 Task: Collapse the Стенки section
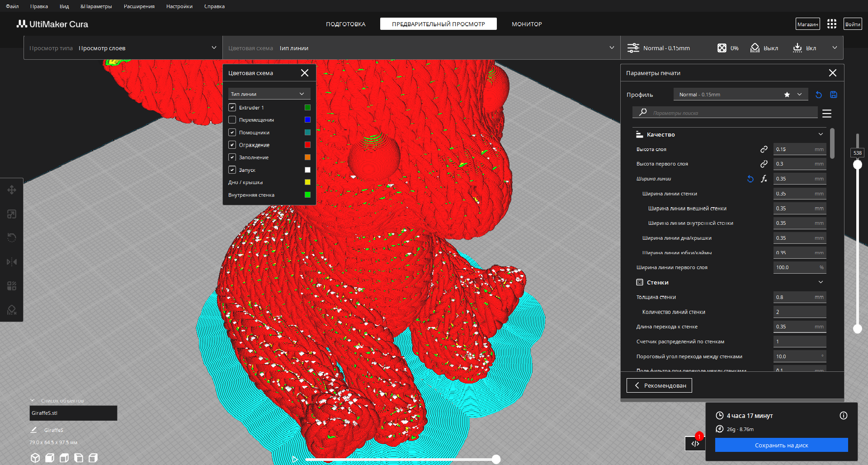coord(821,282)
